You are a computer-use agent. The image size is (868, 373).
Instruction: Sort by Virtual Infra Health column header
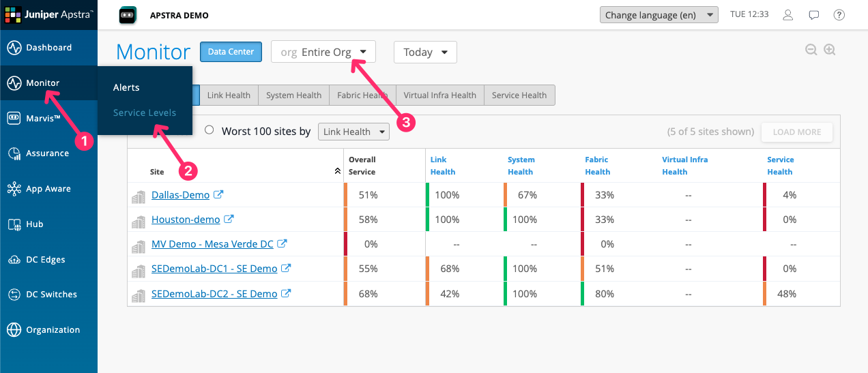684,166
